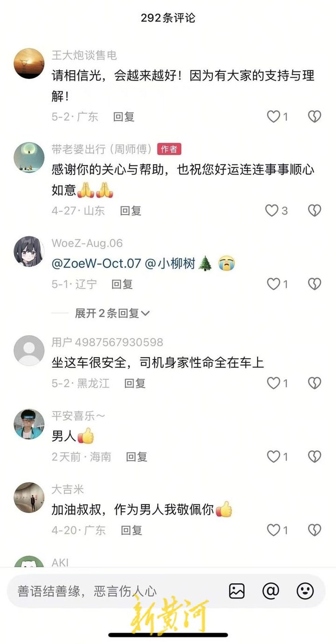Dislike the author's 4-27 山东 comment
This screenshot has width=336, height=644.
(314, 211)
